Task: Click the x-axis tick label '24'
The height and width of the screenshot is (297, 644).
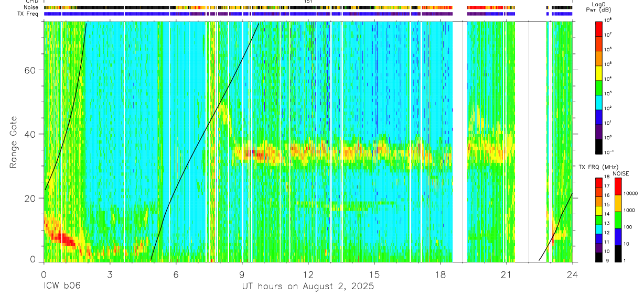Action: click(572, 274)
